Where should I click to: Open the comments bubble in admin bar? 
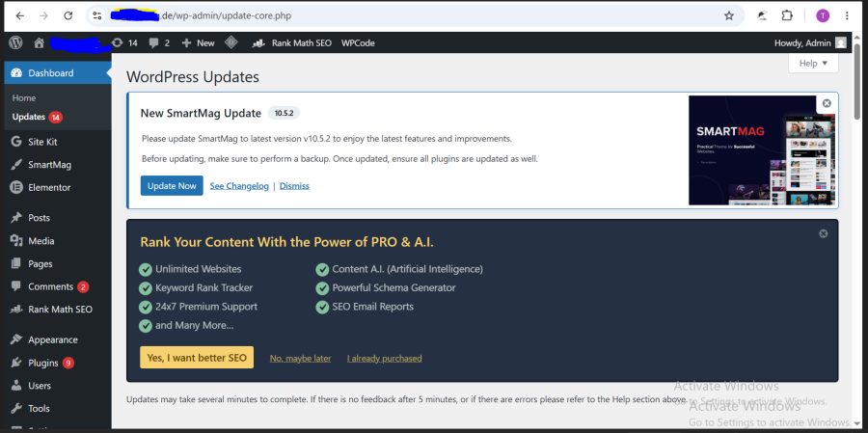click(159, 42)
